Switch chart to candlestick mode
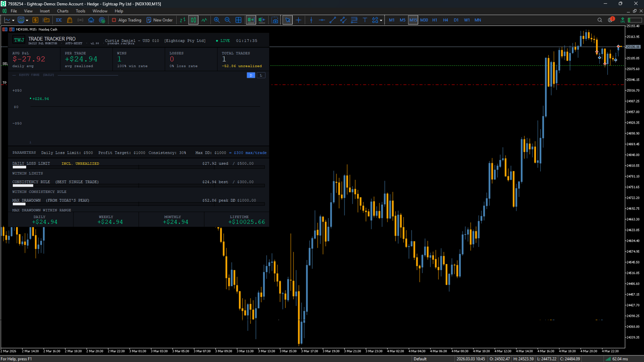 (x=193, y=20)
